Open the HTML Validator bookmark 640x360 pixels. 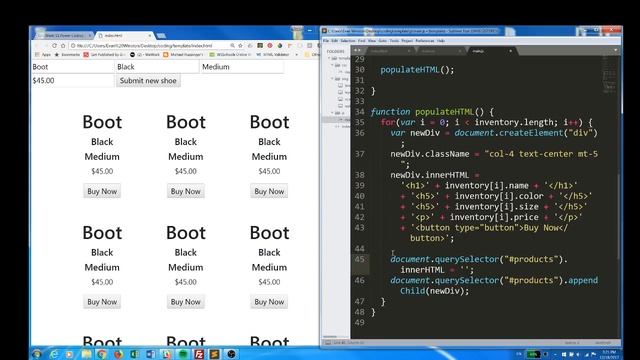[x=273, y=54]
